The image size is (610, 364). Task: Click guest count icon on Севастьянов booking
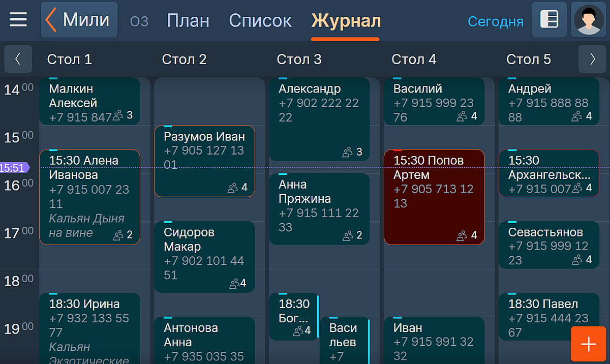[577, 260]
